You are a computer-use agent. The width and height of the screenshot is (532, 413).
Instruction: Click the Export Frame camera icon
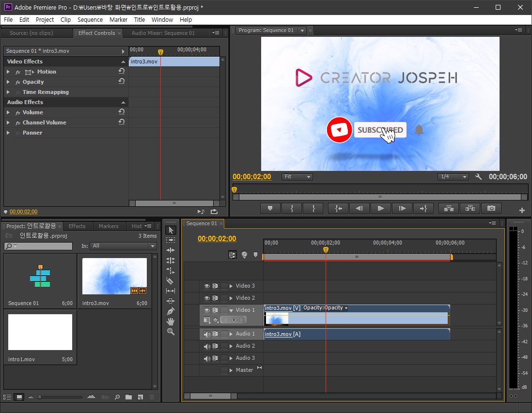(491, 208)
